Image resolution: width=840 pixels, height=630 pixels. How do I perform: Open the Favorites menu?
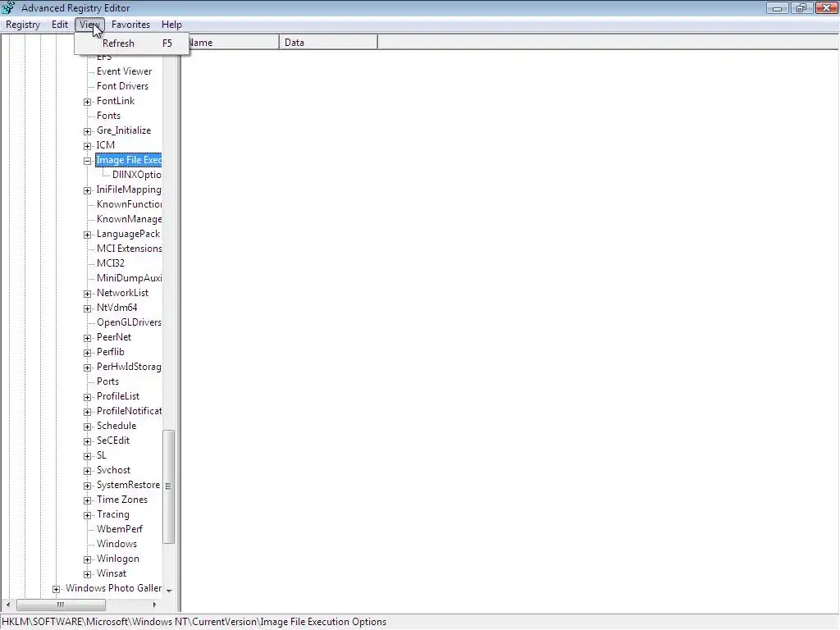point(130,25)
